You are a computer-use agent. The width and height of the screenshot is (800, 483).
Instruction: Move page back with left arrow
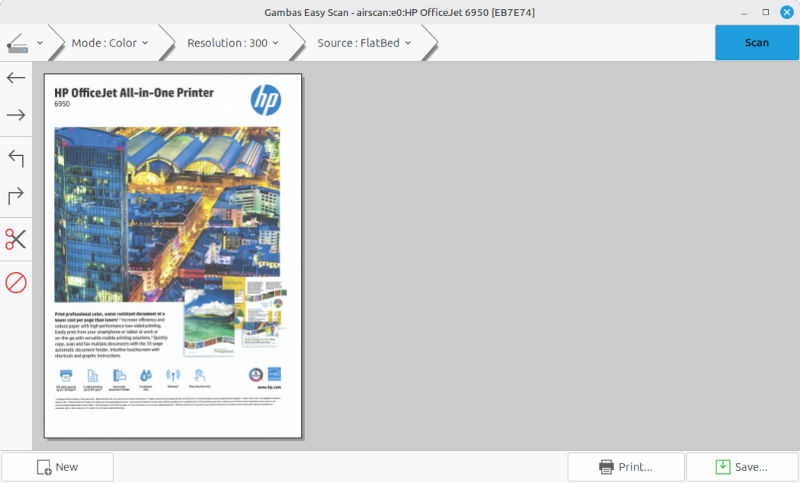coord(16,77)
